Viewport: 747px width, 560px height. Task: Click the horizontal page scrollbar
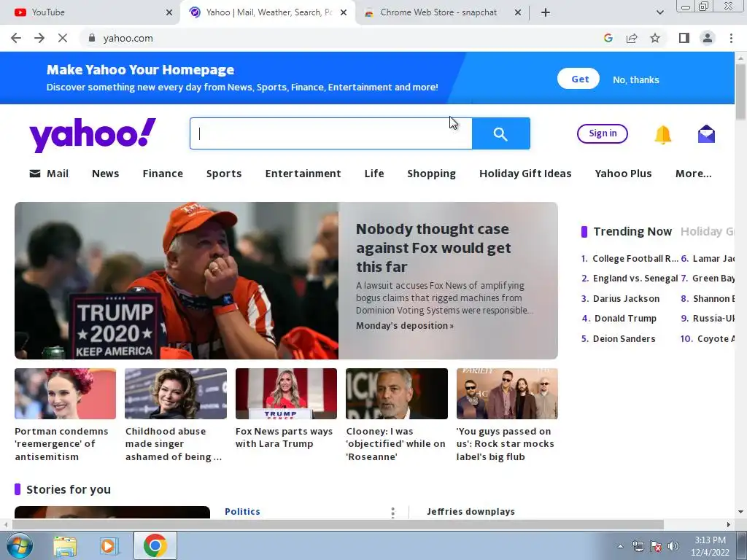click(338, 524)
